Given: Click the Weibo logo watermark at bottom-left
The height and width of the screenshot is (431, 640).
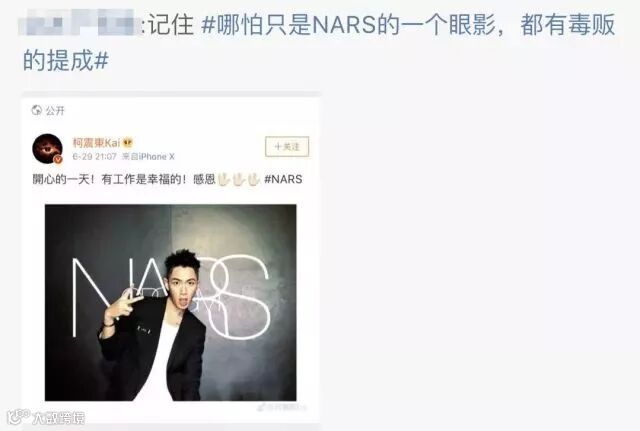Looking at the screenshot, I should pyautogui.click(x=18, y=417).
